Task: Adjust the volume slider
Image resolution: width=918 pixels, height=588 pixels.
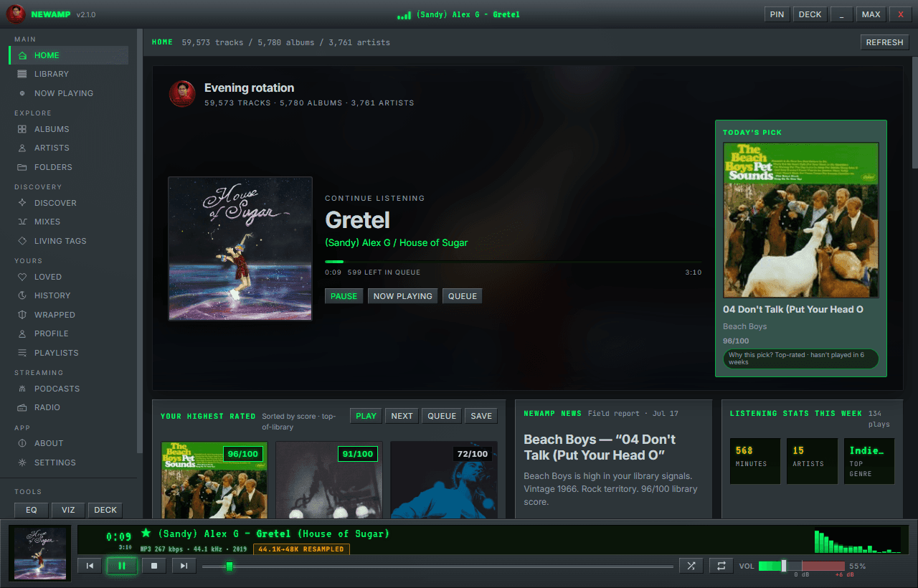Action: point(801,566)
